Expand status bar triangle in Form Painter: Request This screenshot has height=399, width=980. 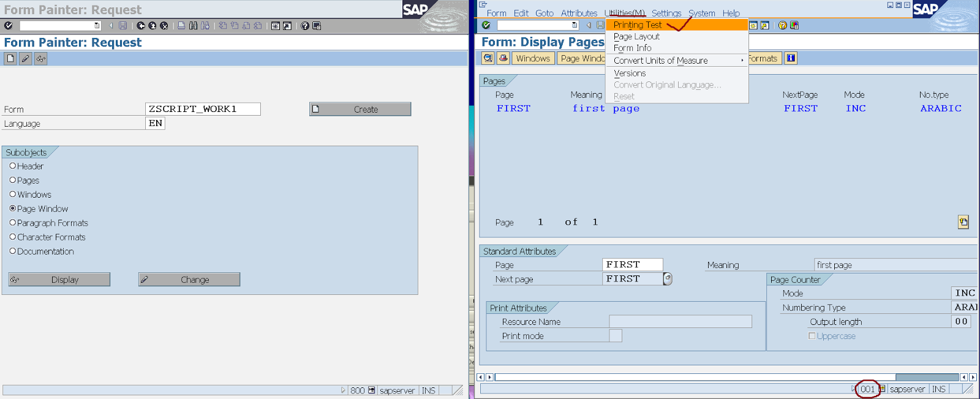pyautogui.click(x=343, y=390)
